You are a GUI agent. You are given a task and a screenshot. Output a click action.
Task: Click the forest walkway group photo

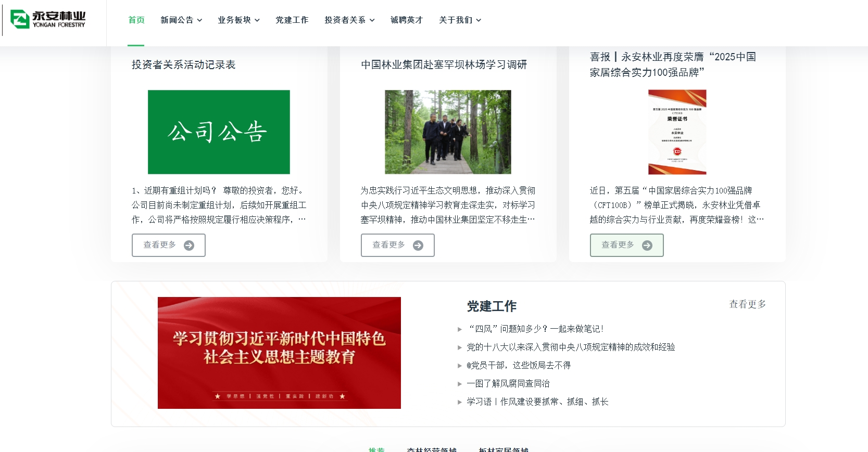448,132
